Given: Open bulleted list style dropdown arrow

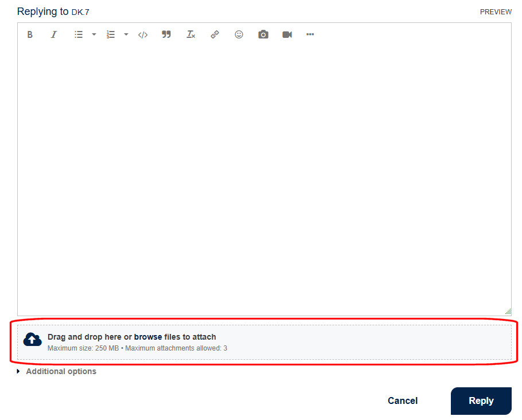Looking at the screenshot, I should (94, 34).
